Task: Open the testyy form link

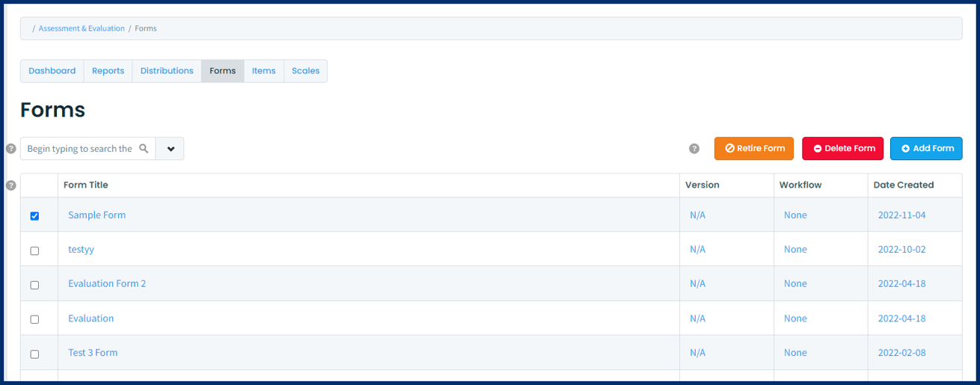Action: click(81, 250)
